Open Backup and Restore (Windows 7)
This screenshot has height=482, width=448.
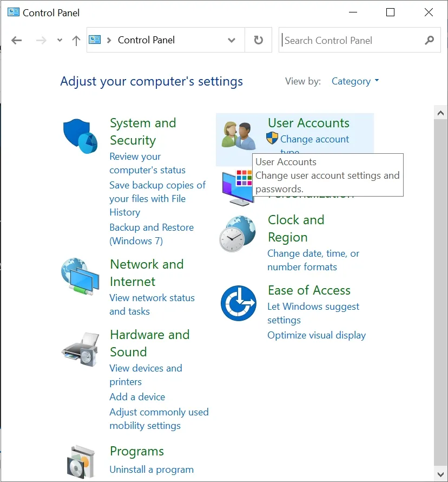(x=151, y=234)
